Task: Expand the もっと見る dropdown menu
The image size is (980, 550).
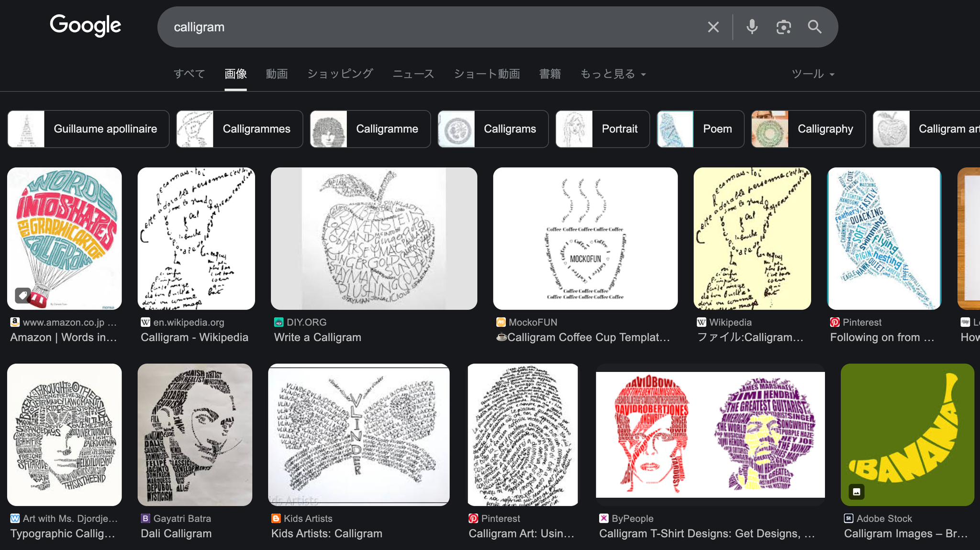Action: [x=613, y=74]
